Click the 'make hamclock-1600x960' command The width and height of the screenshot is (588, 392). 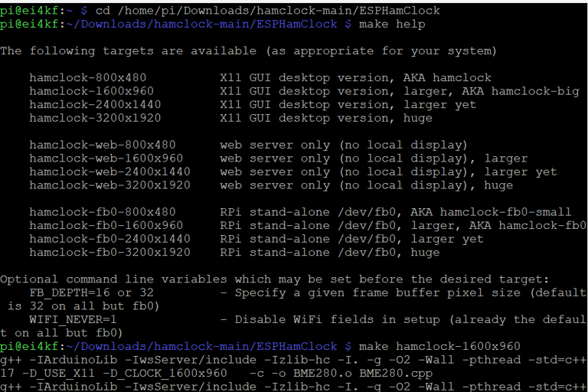(439, 347)
